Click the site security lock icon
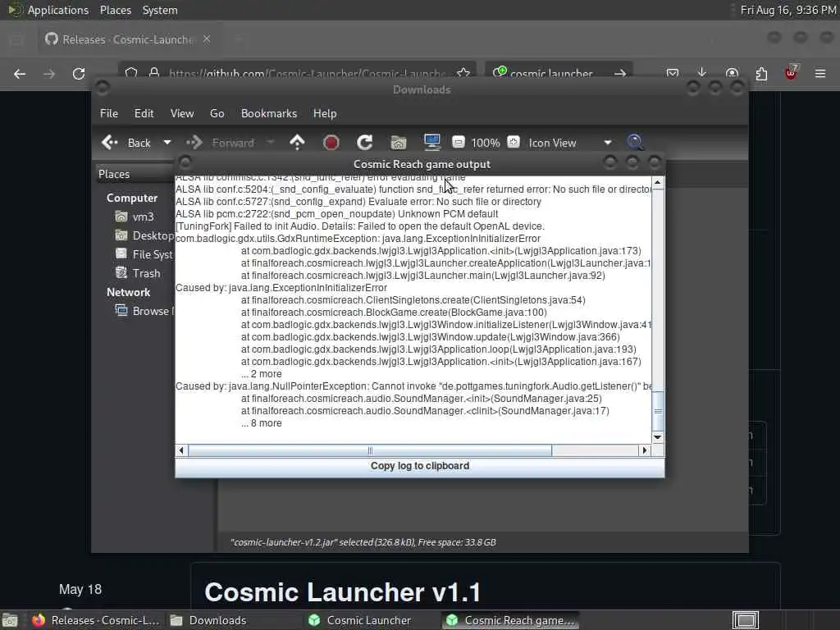840x630 pixels. click(154, 73)
